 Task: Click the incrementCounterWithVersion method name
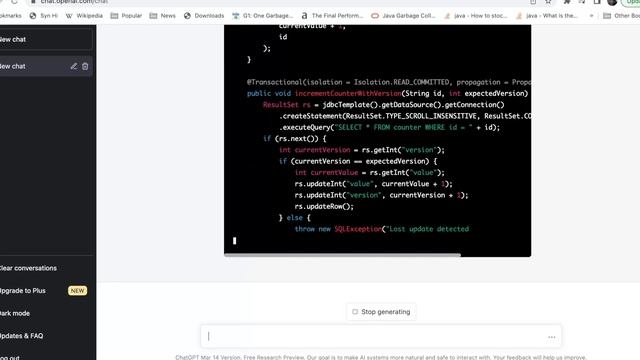pos(348,93)
